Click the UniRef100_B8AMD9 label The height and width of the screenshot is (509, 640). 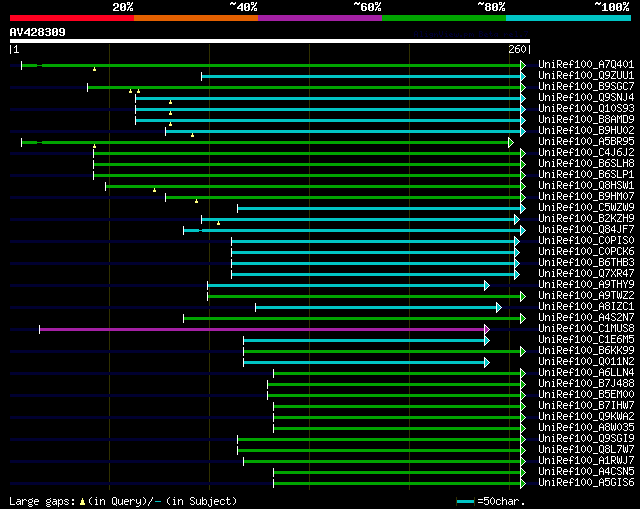[x=586, y=119]
